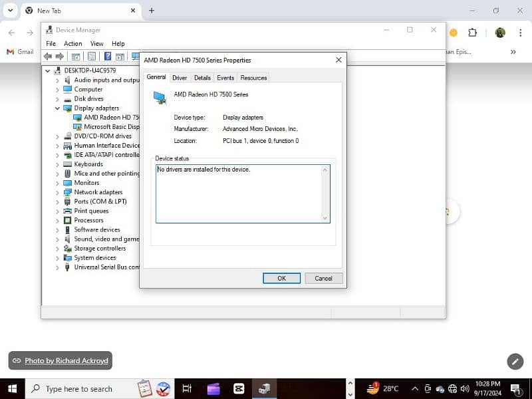
Task: Click scroll down arrow in Device status box
Action: click(x=325, y=218)
